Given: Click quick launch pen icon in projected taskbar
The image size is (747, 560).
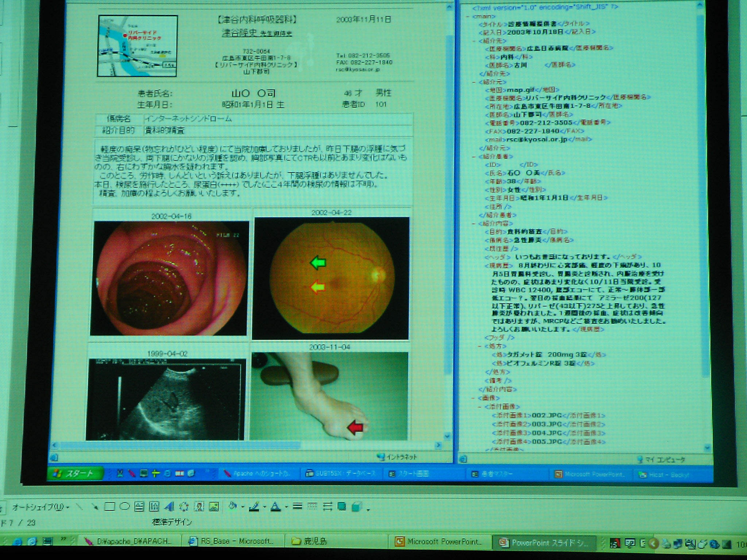Looking at the screenshot, I should click(132, 473).
